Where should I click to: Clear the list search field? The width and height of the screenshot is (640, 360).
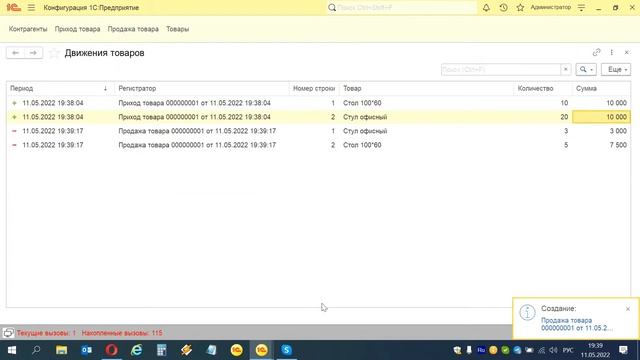(x=565, y=69)
